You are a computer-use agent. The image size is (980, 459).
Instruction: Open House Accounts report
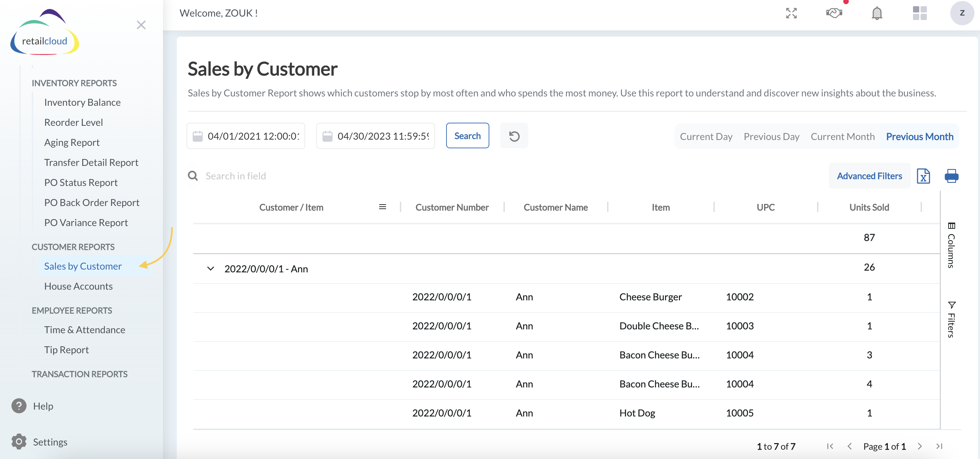point(78,286)
